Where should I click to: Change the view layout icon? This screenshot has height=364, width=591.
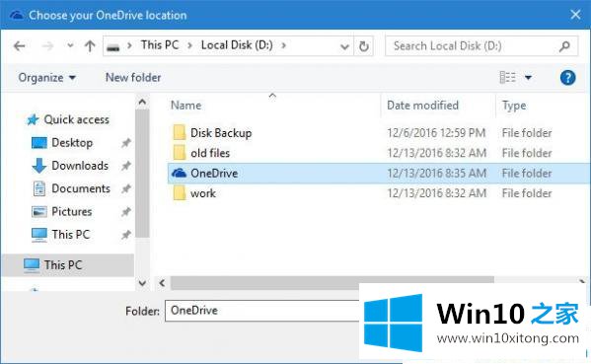[x=507, y=77]
